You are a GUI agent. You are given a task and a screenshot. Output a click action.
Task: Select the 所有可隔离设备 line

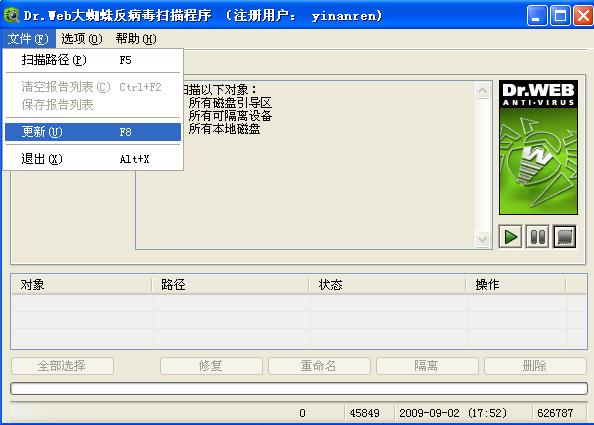point(230,116)
